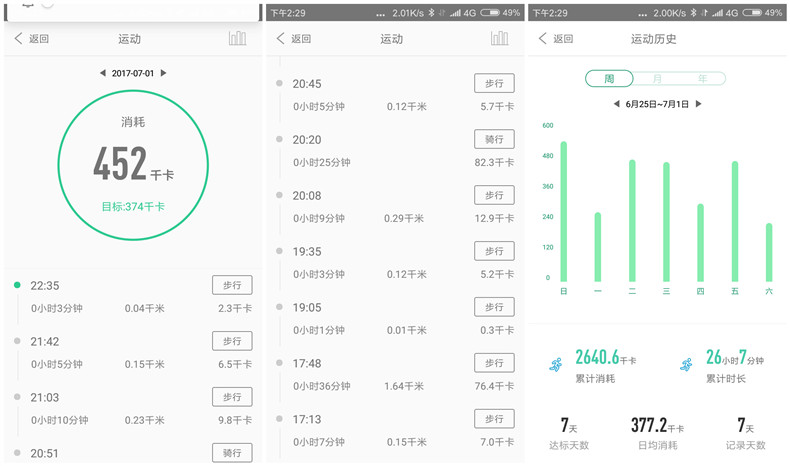Screen dimensions: 790x466
Task: Open chart icon in the middle screen header
Action: (x=500, y=39)
